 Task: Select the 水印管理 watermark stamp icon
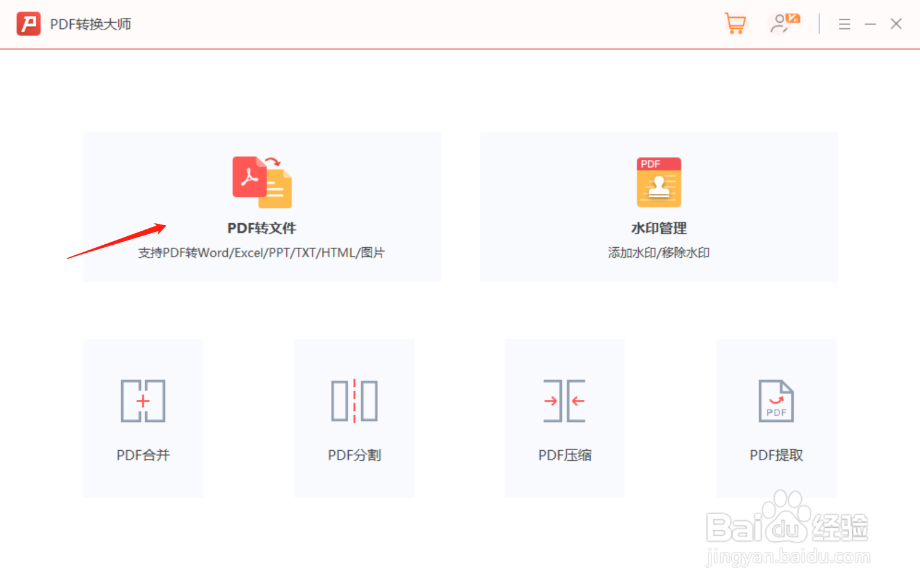(x=658, y=182)
